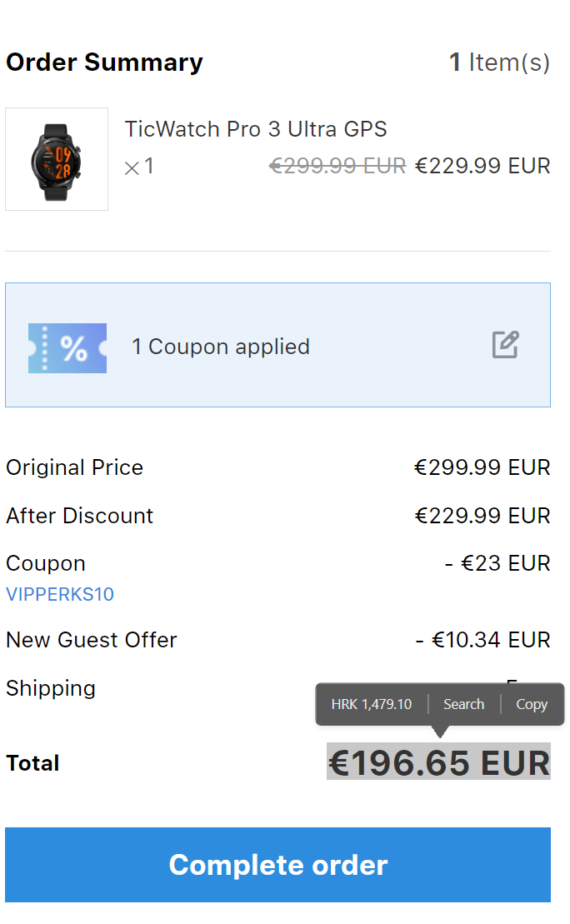Choose Copy in the selection popup

[x=532, y=704]
